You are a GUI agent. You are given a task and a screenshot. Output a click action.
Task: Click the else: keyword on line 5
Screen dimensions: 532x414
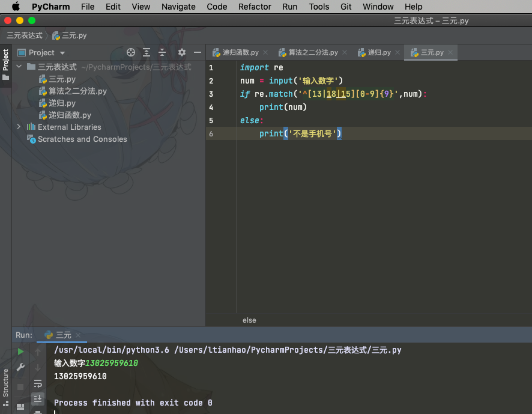click(252, 121)
